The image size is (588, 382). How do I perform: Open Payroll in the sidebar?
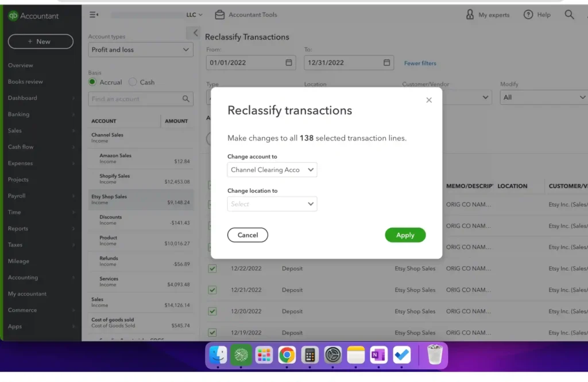17,196
